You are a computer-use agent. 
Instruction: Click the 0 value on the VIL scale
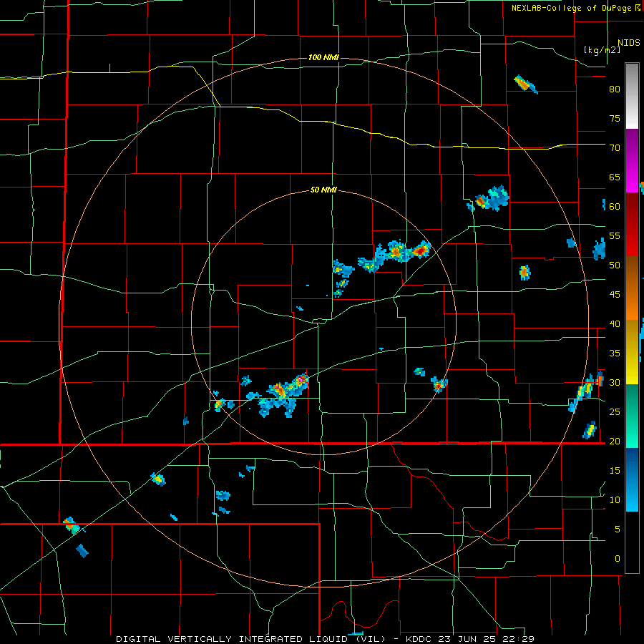(x=618, y=559)
